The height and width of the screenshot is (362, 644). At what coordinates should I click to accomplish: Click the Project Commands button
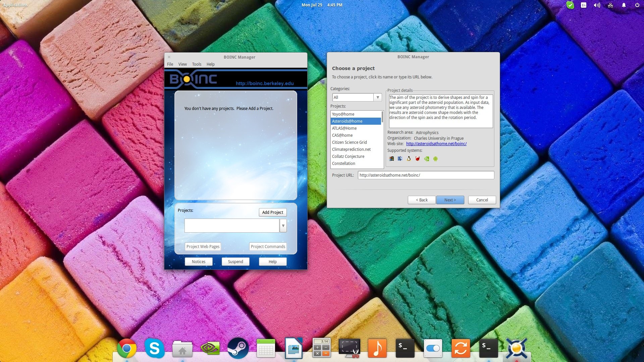[x=268, y=246]
